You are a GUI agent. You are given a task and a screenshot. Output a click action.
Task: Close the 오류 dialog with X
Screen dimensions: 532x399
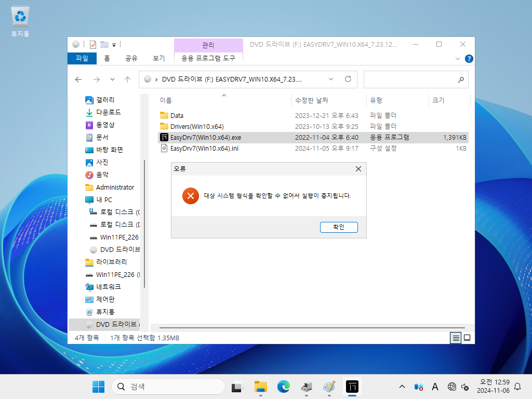(358, 169)
